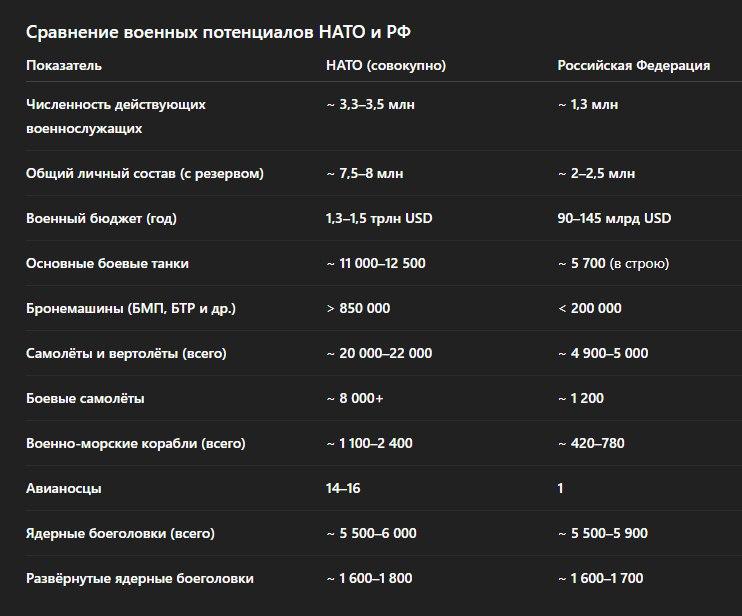This screenshot has height=616, width=742.
Task: Click the Авианосцы value 14–16
Action: [343, 488]
